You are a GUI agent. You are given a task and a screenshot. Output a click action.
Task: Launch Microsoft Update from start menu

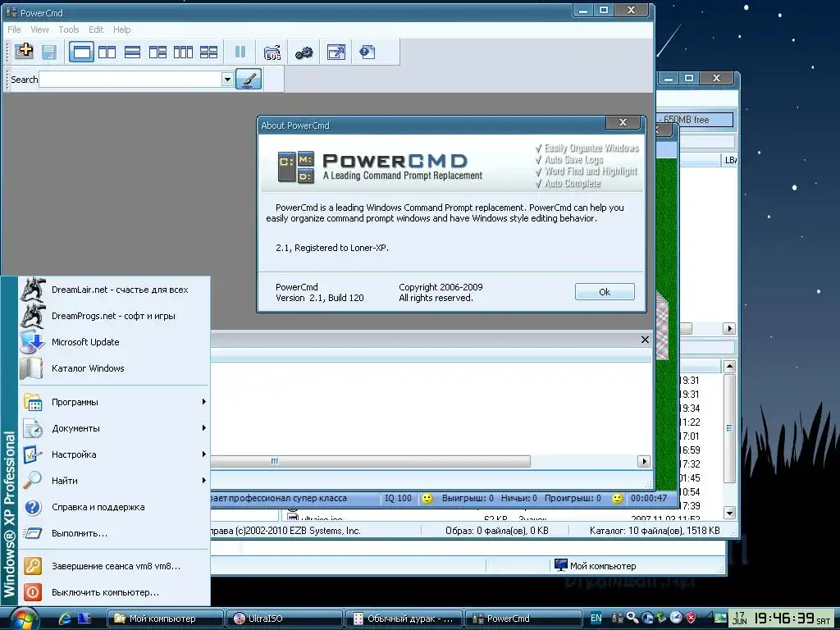tap(115, 342)
